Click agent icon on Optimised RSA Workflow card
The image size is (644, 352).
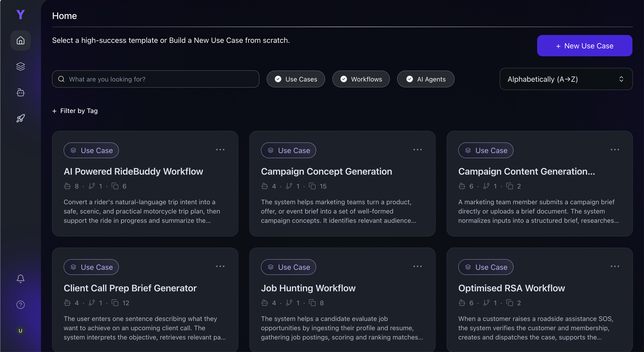462,303
